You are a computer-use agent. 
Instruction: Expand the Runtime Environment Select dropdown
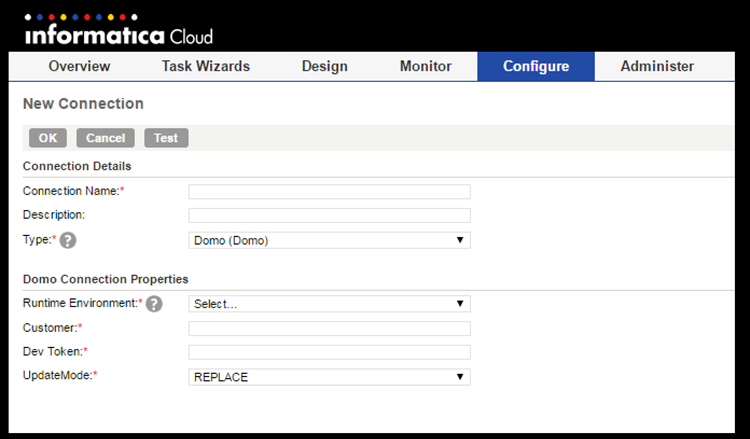click(x=330, y=304)
